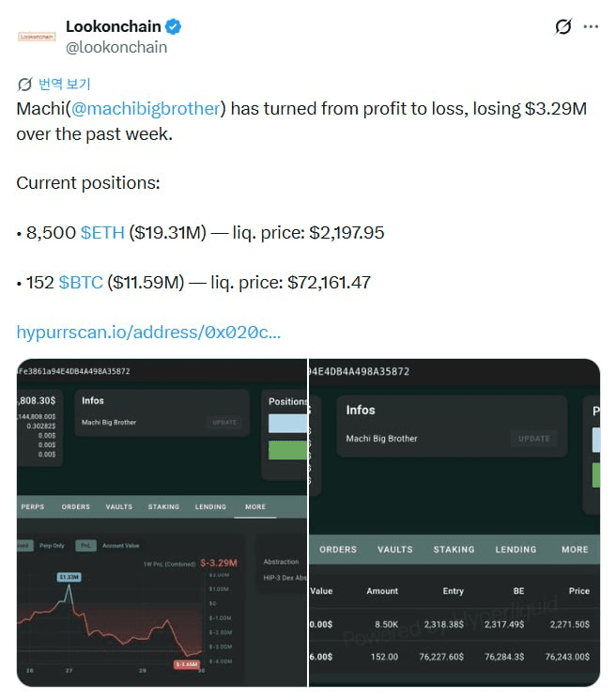Viewport: 616px width, 698px height.
Task: Open the @machibigbrother mention
Action: (146, 108)
